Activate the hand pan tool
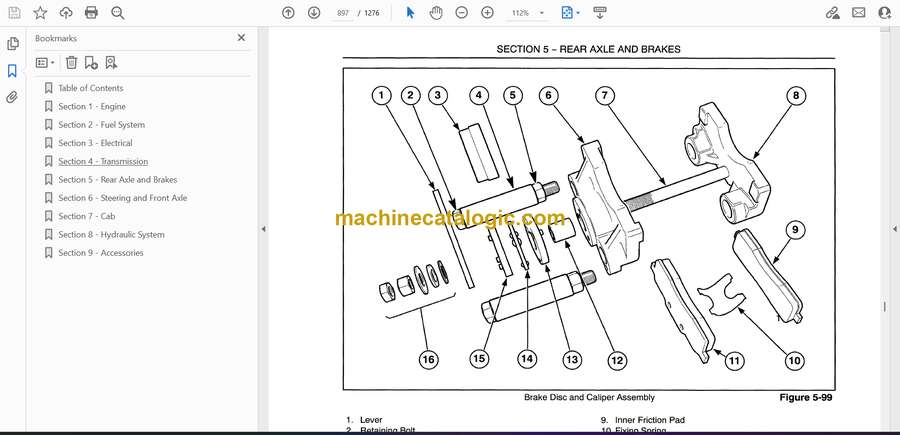This screenshot has height=435, width=900. coord(436,13)
